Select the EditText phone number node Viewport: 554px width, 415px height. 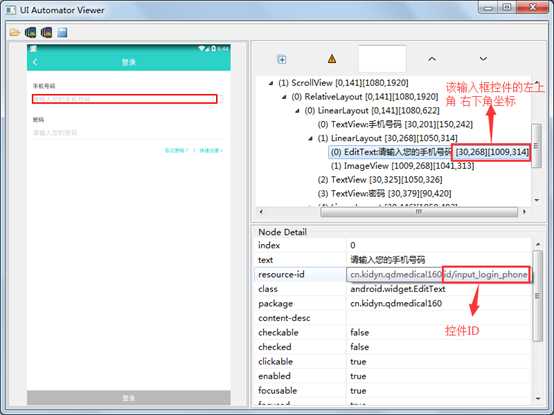pos(429,152)
